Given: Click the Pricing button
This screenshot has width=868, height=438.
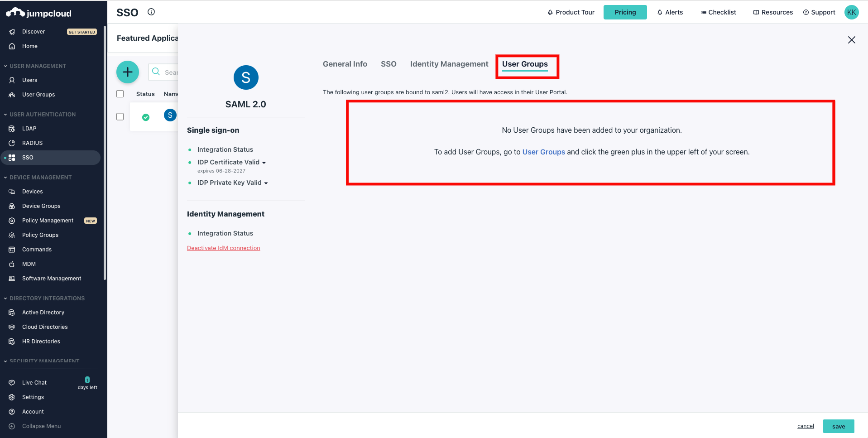Looking at the screenshot, I should 625,12.
